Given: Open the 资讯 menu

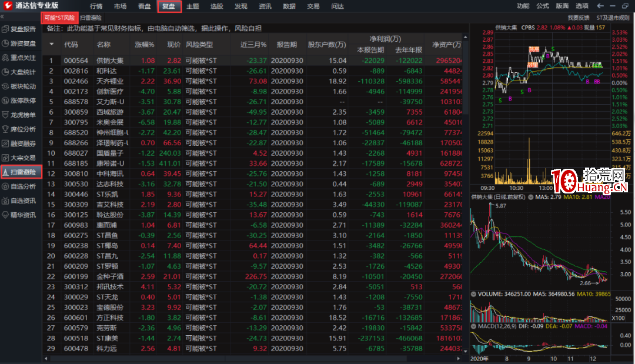Looking at the screenshot, I should 265,6.
